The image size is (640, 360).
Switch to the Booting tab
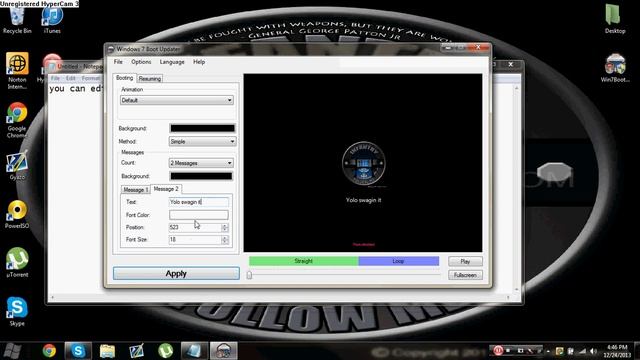pyautogui.click(x=124, y=78)
